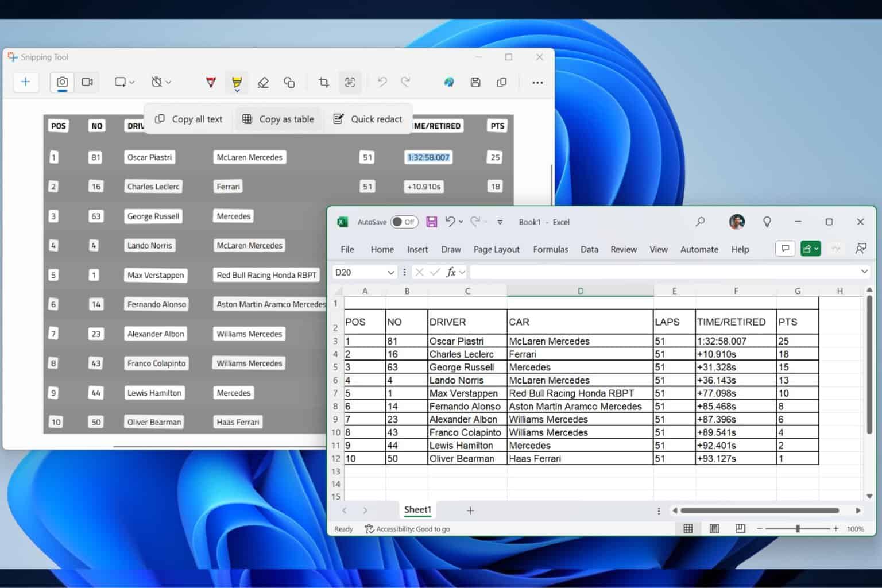Undo the last action in Excel

tap(450, 222)
